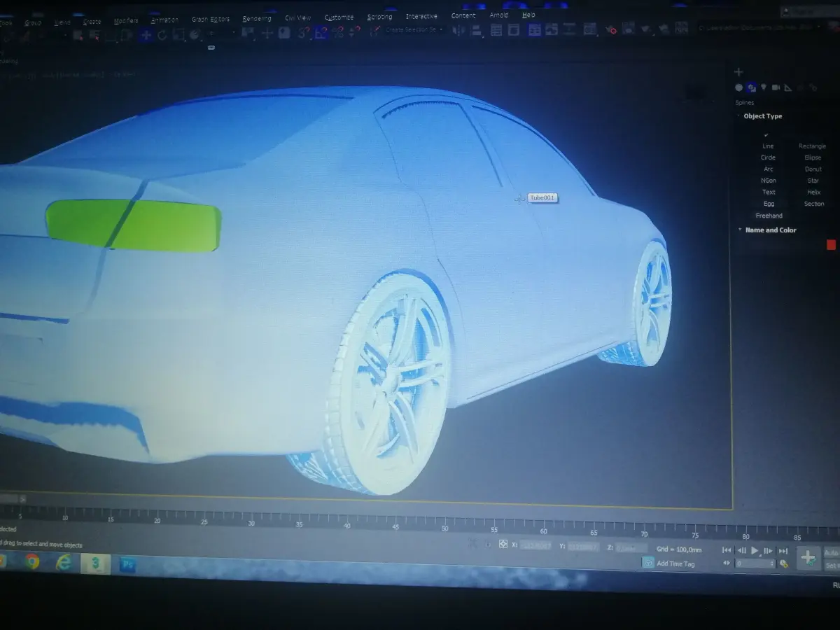Click the Helix spline button
The width and height of the screenshot is (840, 630).
tap(813, 192)
